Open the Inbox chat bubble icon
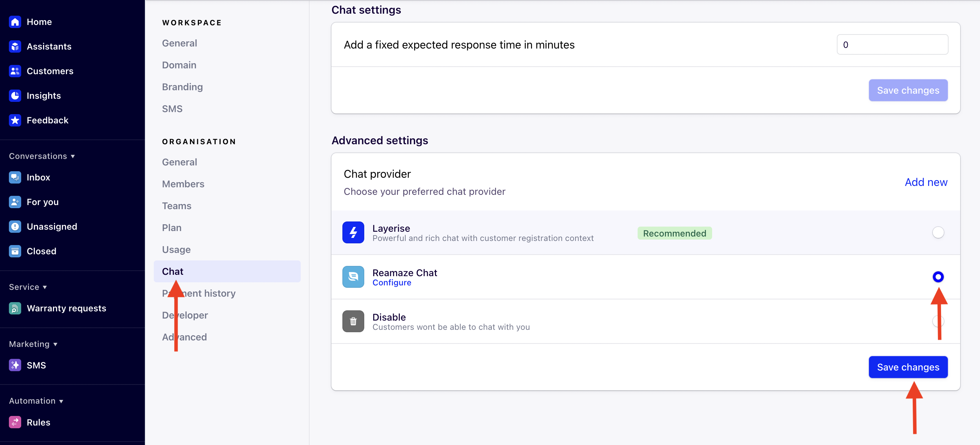Screen dimensions: 980x445 point(15,177)
